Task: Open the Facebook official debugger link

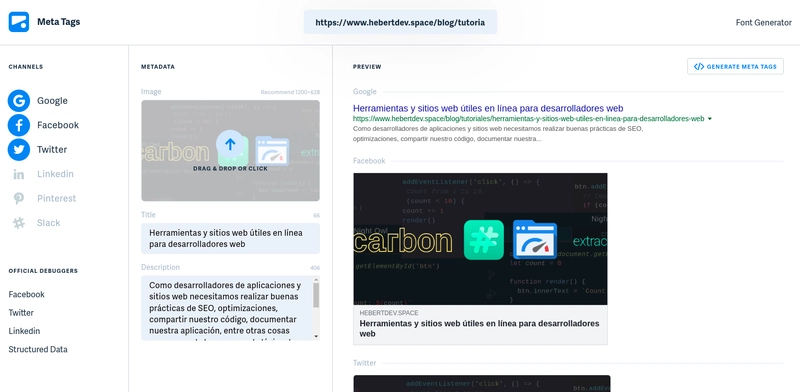Action: pos(27,295)
